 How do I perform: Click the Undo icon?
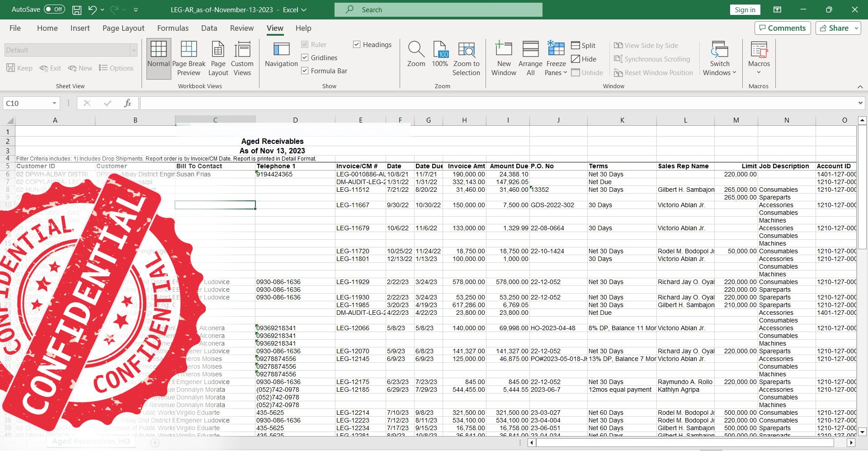[x=92, y=9]
